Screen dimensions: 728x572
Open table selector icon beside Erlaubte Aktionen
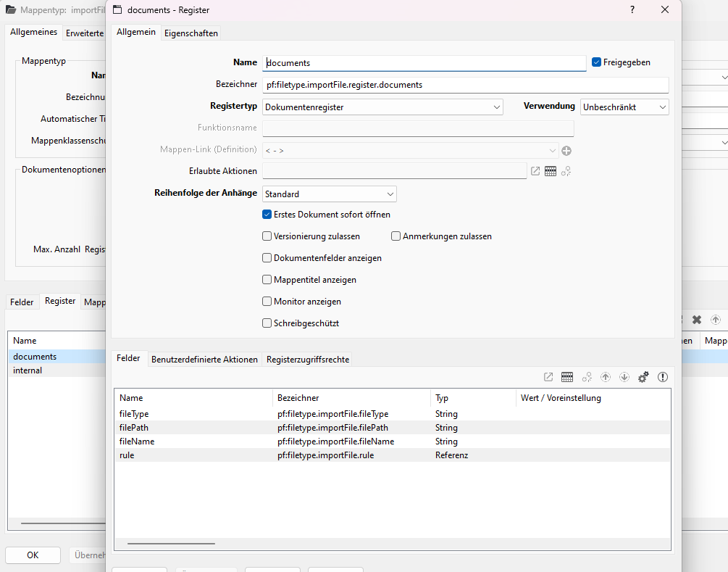click(551, 171)
